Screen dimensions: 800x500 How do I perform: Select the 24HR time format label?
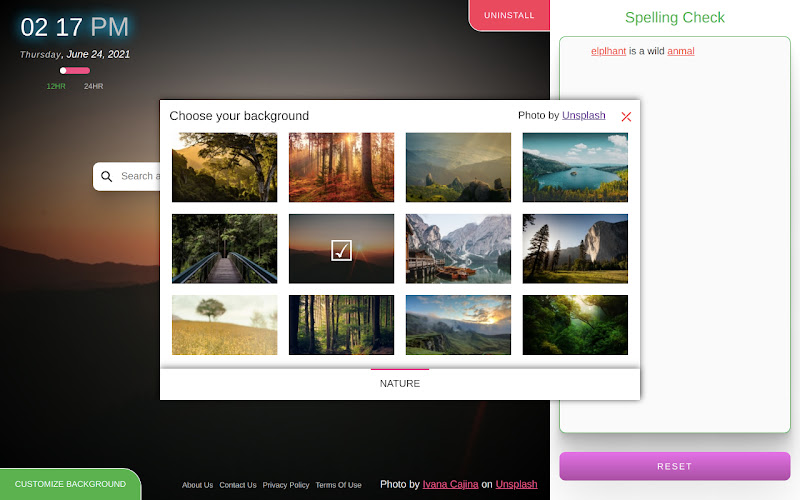point(93,86)
